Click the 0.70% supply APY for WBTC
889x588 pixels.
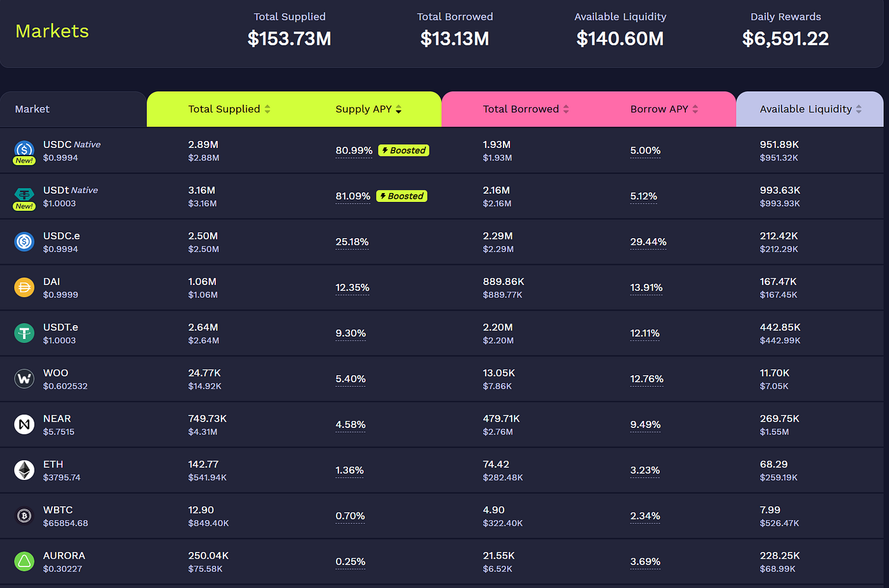coord(351,516)
